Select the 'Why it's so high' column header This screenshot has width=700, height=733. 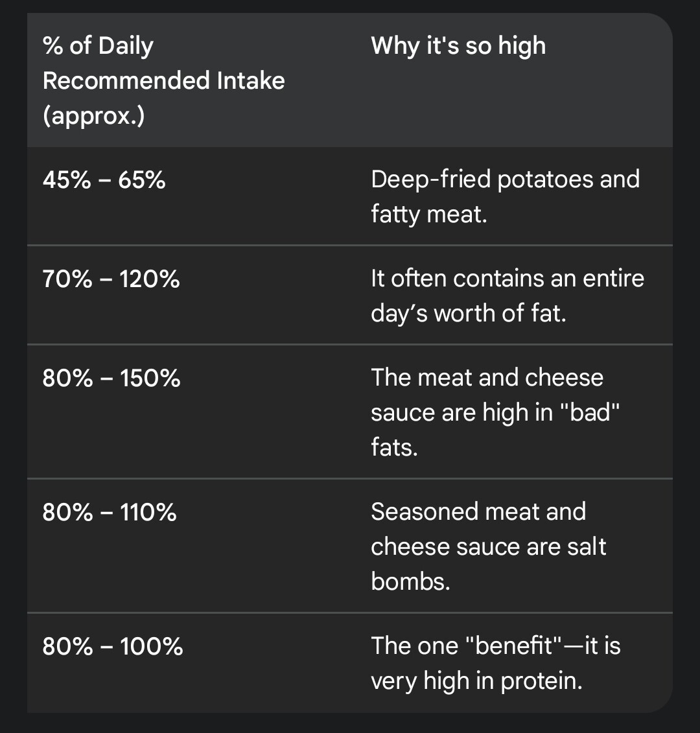tap(458, 46)
